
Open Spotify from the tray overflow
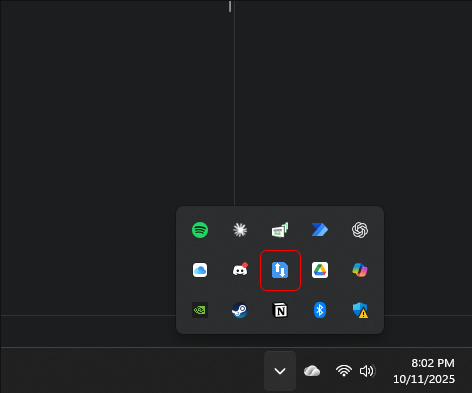pos(200,230)
